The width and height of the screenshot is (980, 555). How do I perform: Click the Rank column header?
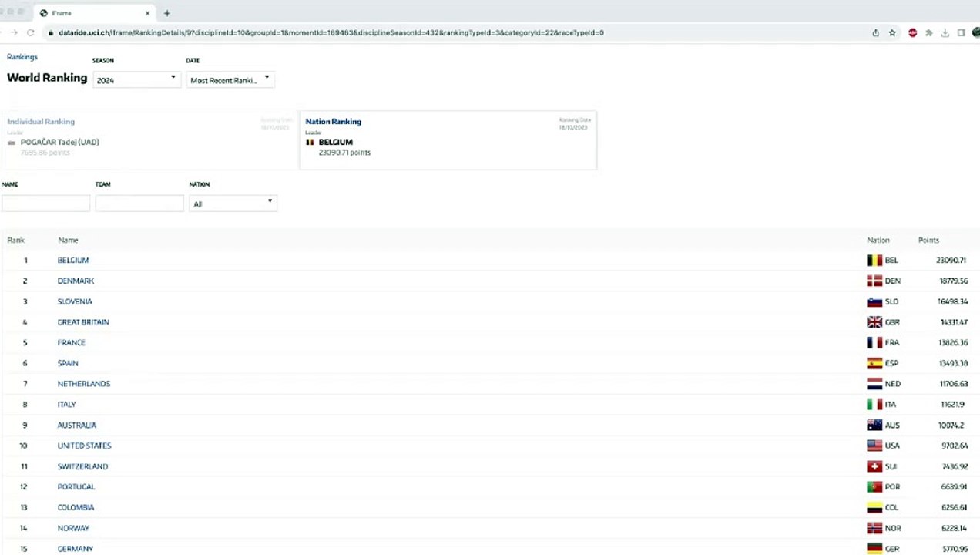pyautogui.click(x=15, y=240)
